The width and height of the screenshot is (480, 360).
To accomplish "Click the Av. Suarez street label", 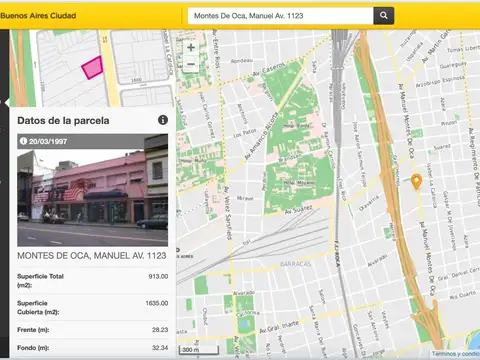I will 299,210.
